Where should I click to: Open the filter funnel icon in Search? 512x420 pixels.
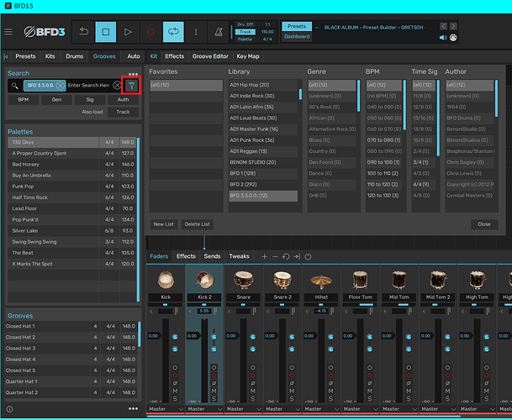(x=131, y=86)
